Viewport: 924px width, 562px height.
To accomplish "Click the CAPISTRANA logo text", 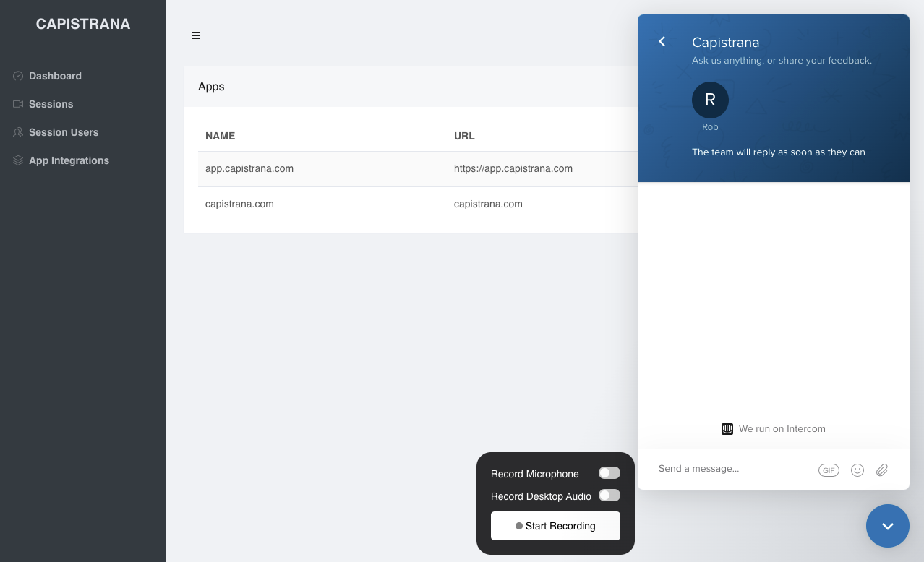I will 83,24.
